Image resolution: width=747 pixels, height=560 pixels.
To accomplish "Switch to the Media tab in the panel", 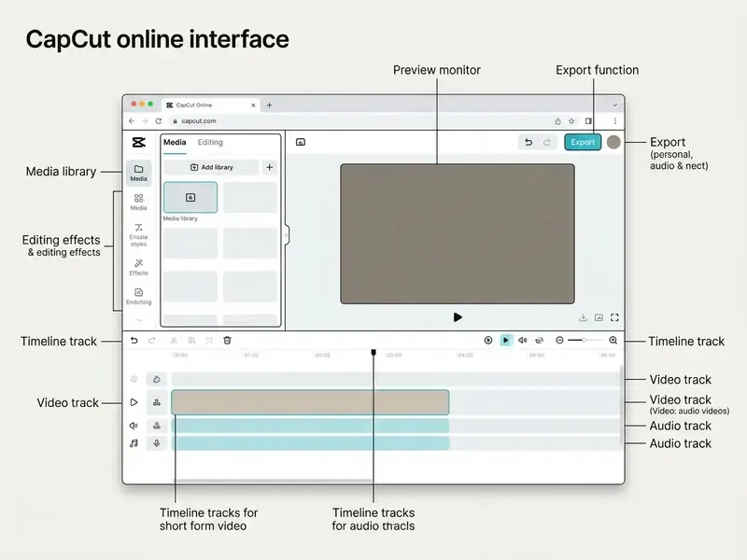I will pos(175,142).
